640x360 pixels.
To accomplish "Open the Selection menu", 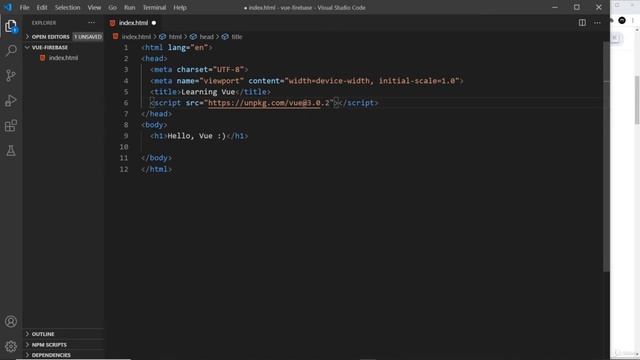I will click(x=67, y=7).
